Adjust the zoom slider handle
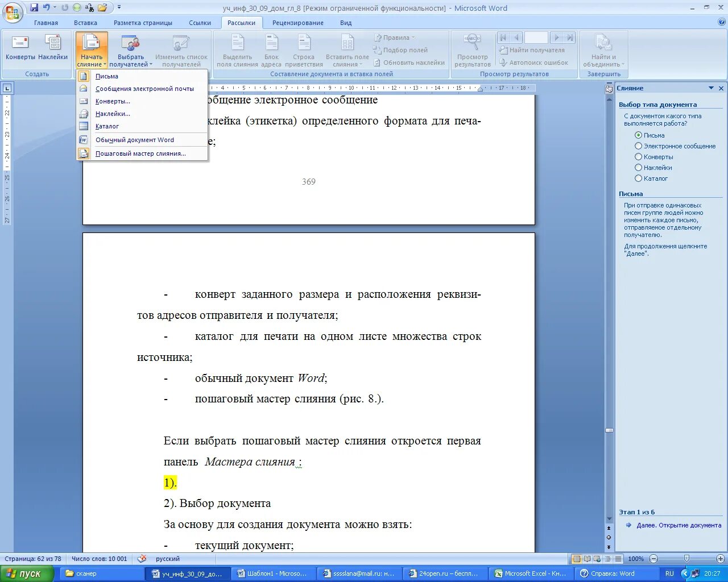Viewport: 728px width, 582px height. (x=686, y=559)
